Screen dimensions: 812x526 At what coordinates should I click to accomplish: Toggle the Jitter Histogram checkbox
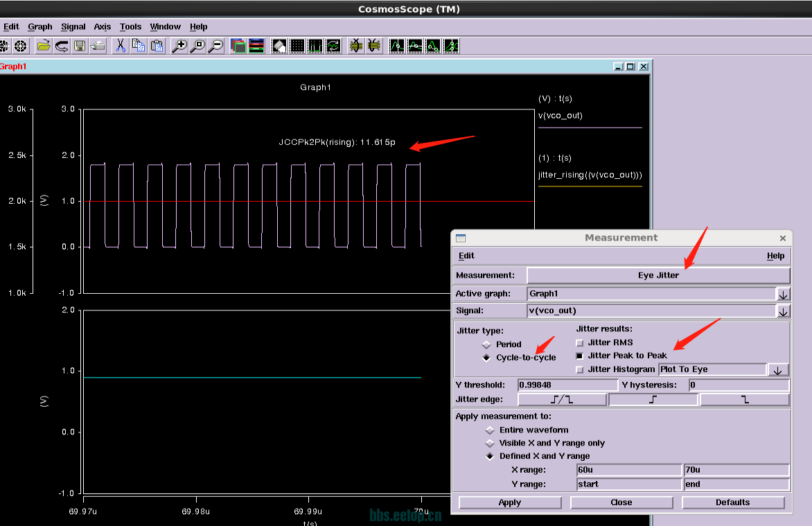tap(580, 369)
